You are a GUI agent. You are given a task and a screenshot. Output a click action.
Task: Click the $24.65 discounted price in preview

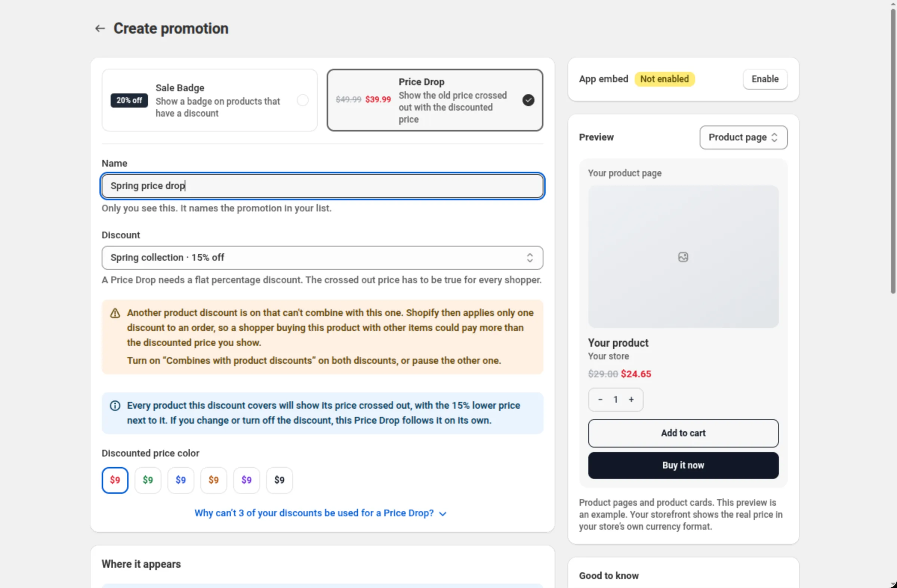pos(636,374)
